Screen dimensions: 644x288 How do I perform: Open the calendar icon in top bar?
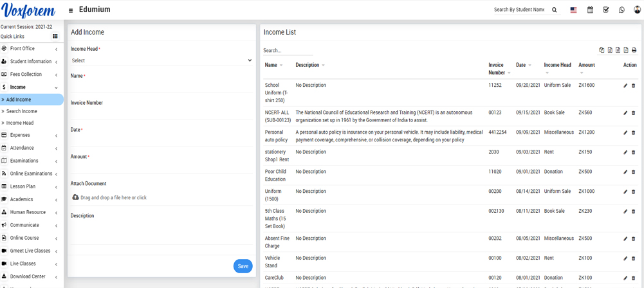[590, 10]
